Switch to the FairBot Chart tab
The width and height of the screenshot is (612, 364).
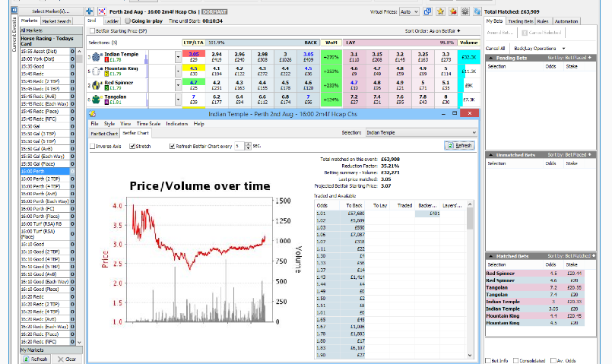point(104,134)
